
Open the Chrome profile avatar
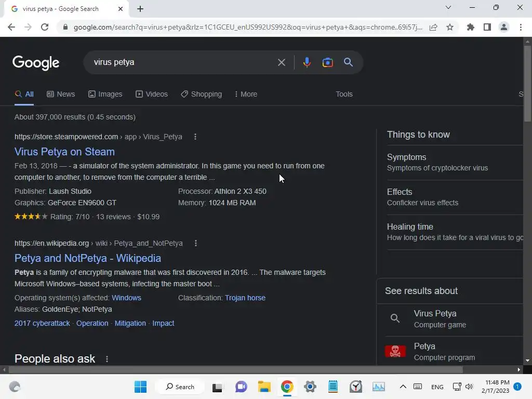504,27
